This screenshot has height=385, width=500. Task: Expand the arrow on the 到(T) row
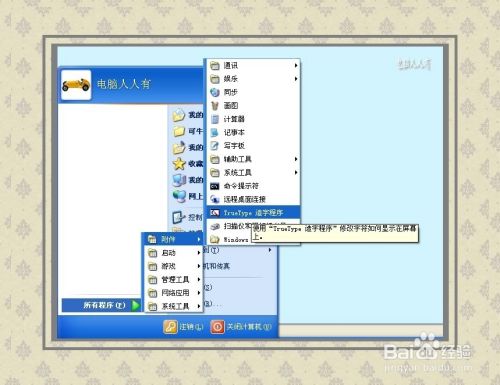270,250
